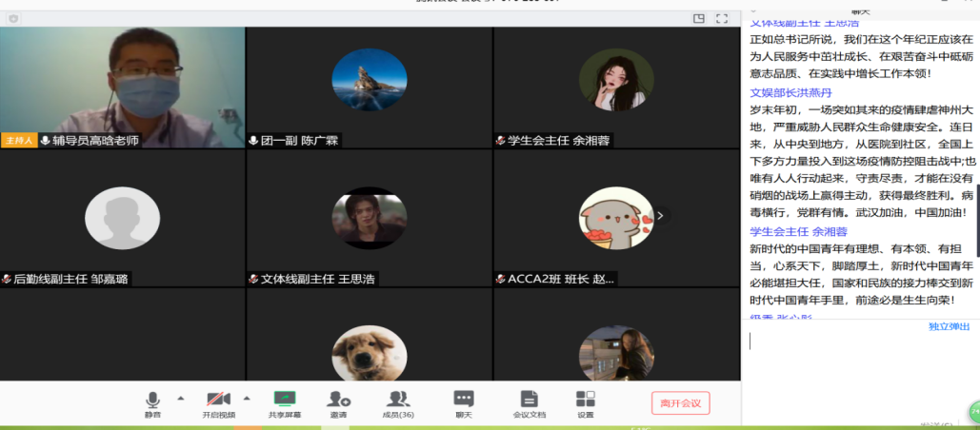
Task: Click muted mic icon beside ACCA2班 班长
Action: click(x=501, y=279)
